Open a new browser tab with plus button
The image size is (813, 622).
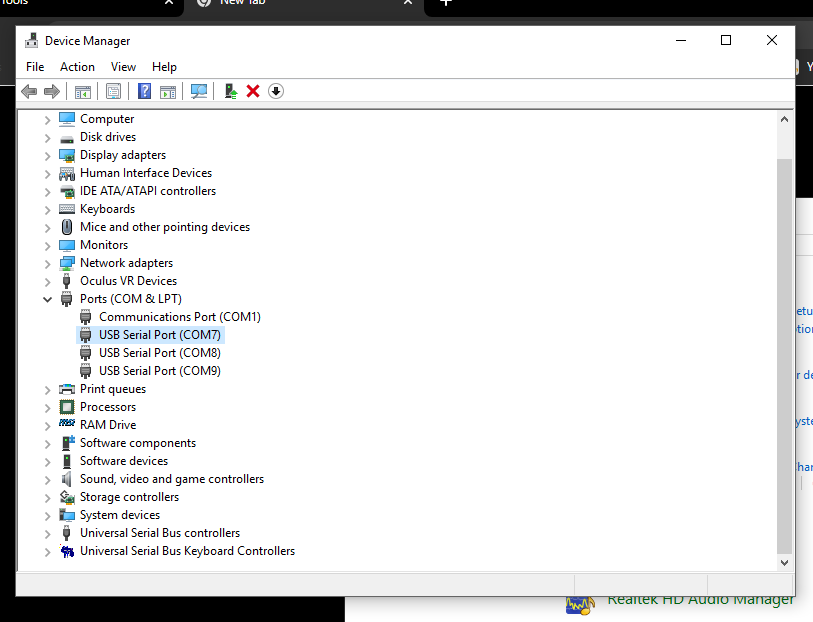point(446,3)
